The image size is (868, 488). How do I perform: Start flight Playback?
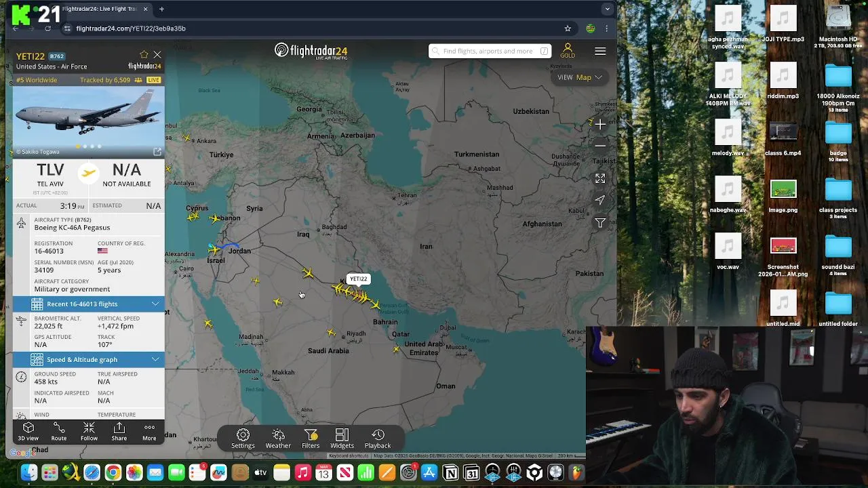[x=378, y=439]
